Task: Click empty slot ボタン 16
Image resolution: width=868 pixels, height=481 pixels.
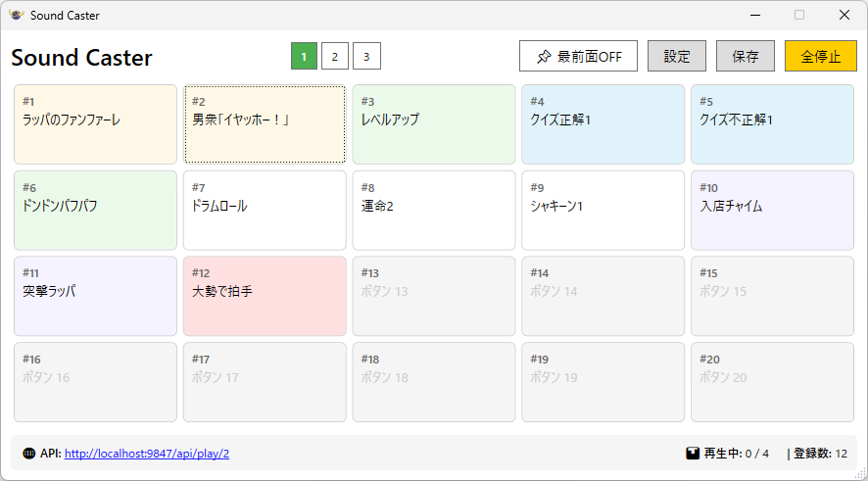Action: click(95, 382)
